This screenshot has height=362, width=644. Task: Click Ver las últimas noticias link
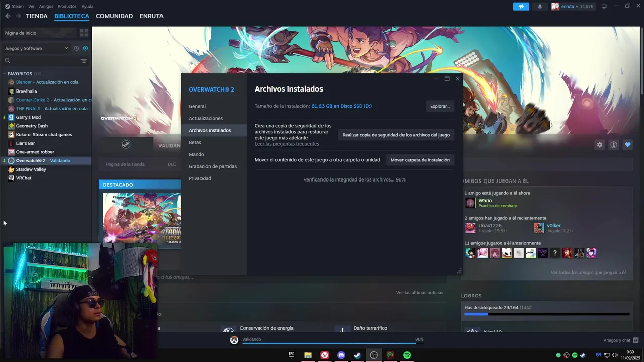click(420, 293)
